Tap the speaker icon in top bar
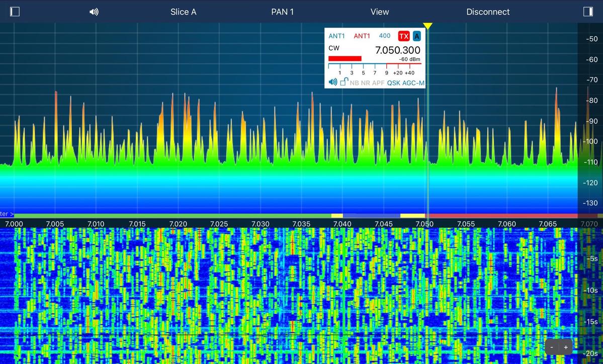 [94, 12]
